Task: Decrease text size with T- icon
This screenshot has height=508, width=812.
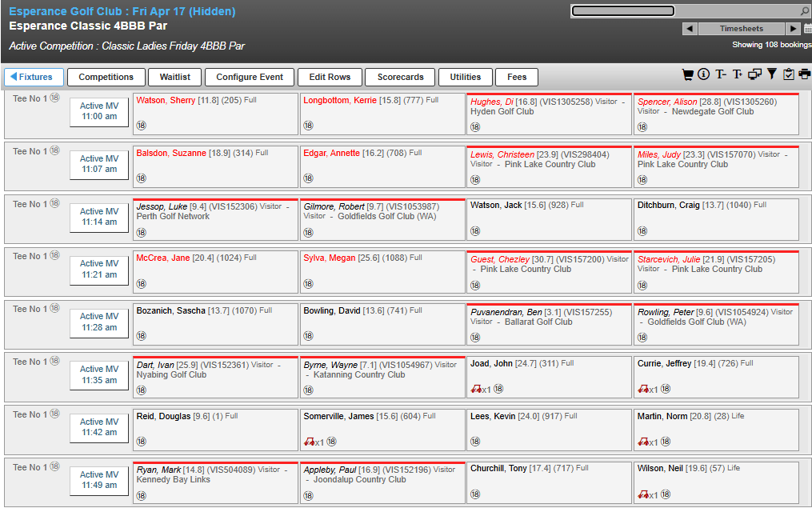Action: (721, 74)
